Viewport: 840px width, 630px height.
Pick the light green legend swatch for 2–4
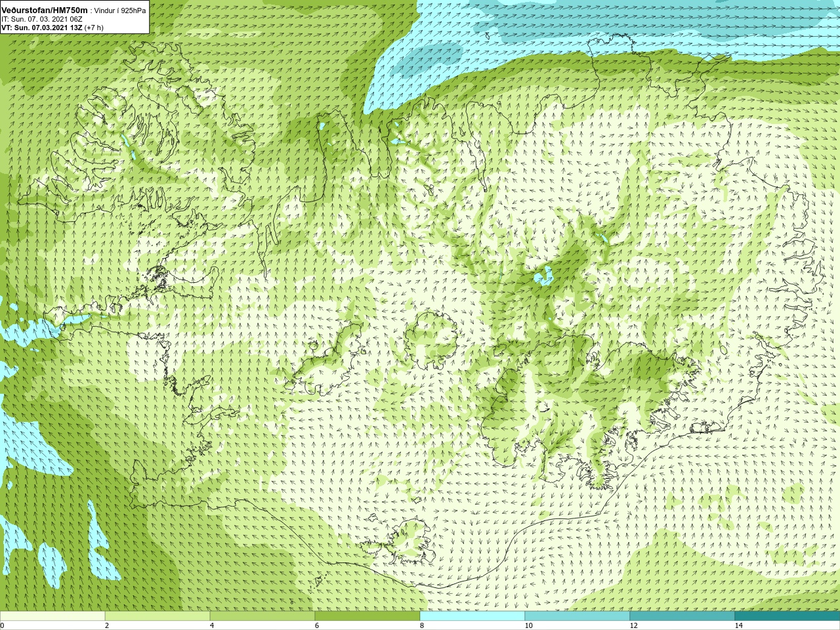point(157,616)
